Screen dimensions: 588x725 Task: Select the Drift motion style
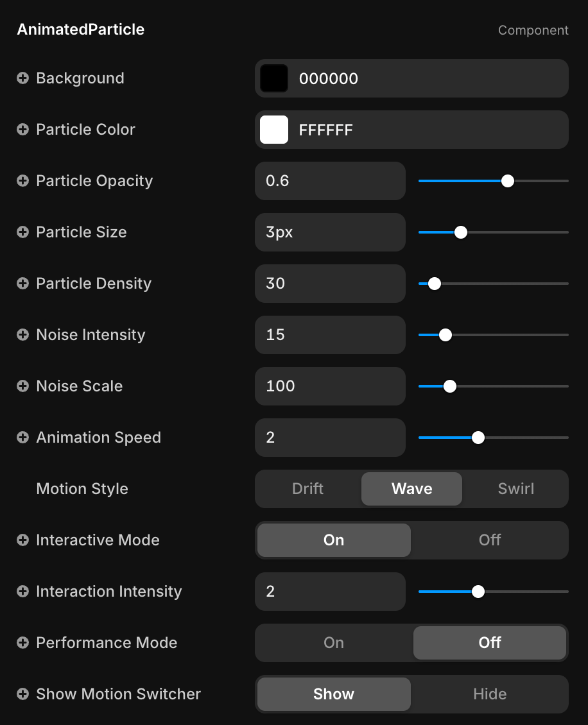[x=307, y=489]
